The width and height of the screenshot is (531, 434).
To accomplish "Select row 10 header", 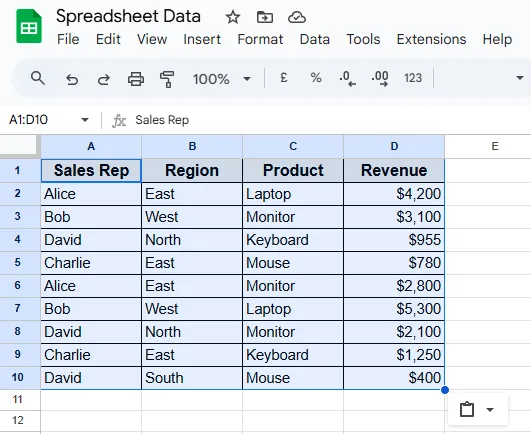I will click(20, 377).
